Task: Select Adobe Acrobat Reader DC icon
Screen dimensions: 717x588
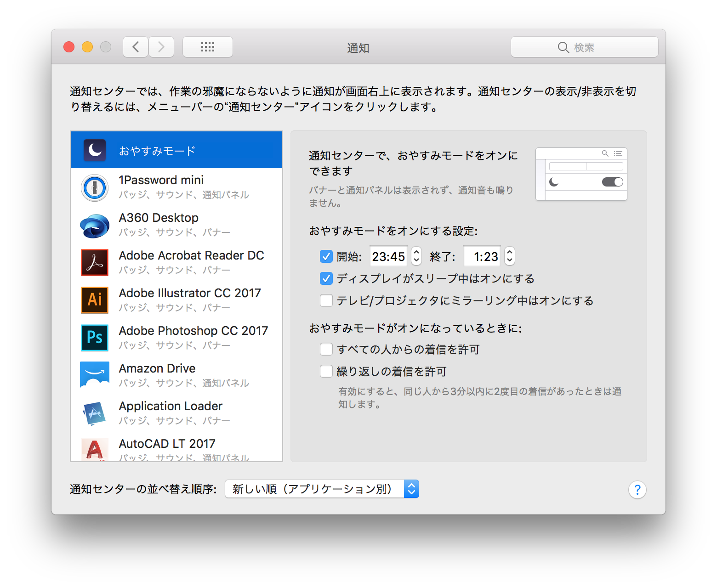Action: tap(94, 262)
